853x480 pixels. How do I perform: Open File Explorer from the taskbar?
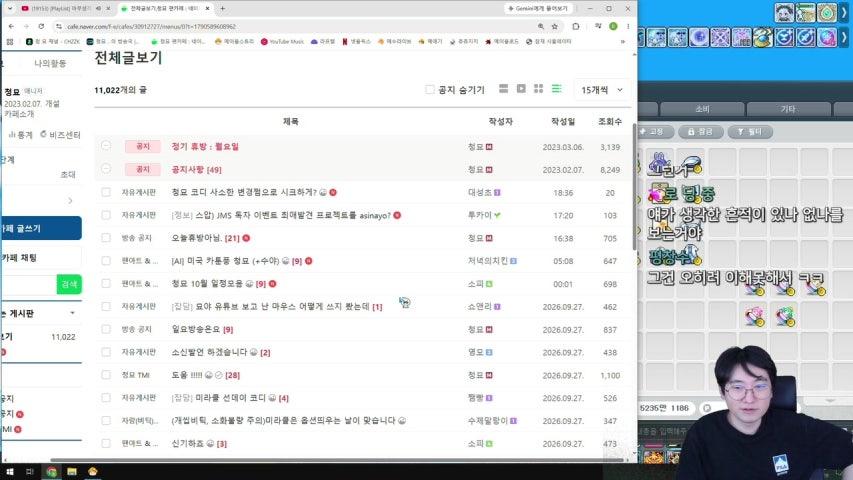(x=72, y=471)
